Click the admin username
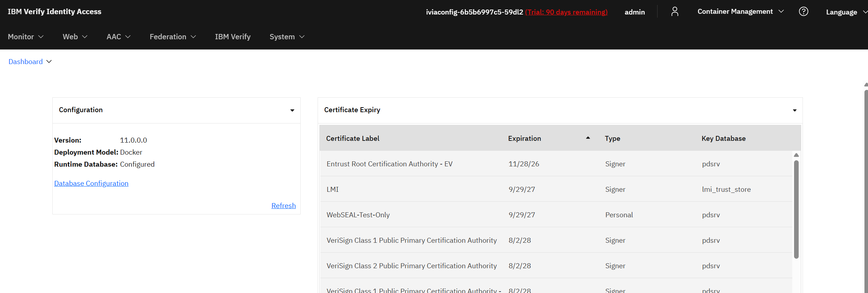The image size is (868, 293). click(x=635, y=12)
